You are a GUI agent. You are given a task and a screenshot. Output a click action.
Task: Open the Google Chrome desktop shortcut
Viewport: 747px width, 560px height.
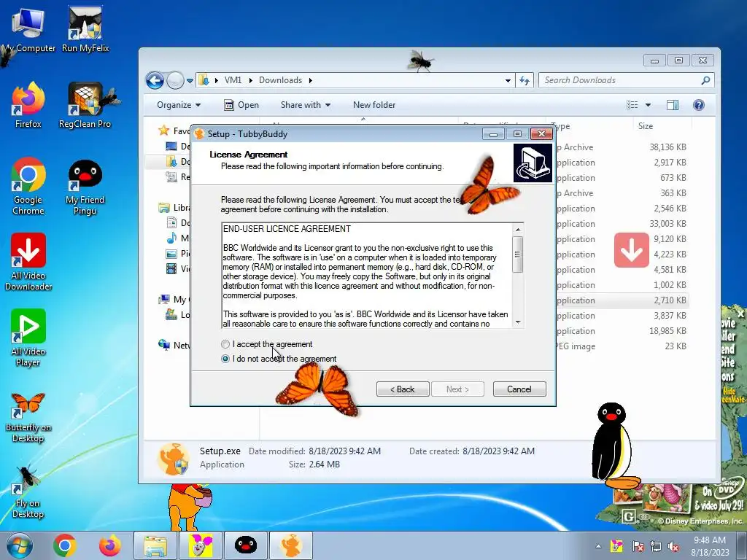(28, 186)
